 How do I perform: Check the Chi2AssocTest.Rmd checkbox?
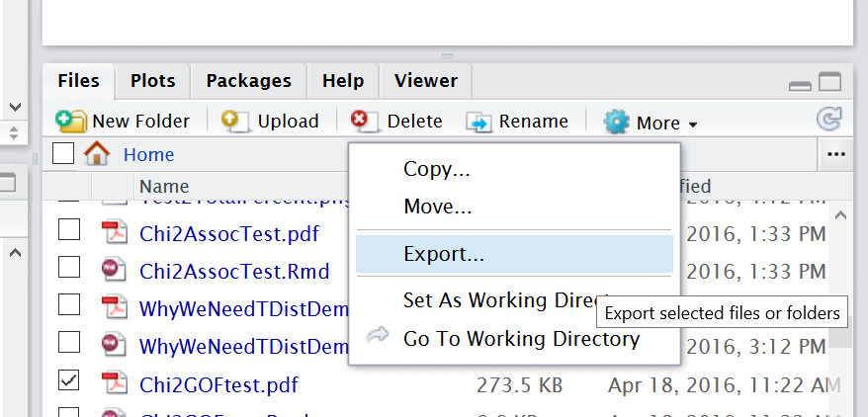pyautogui.click(x=68, y=267)
